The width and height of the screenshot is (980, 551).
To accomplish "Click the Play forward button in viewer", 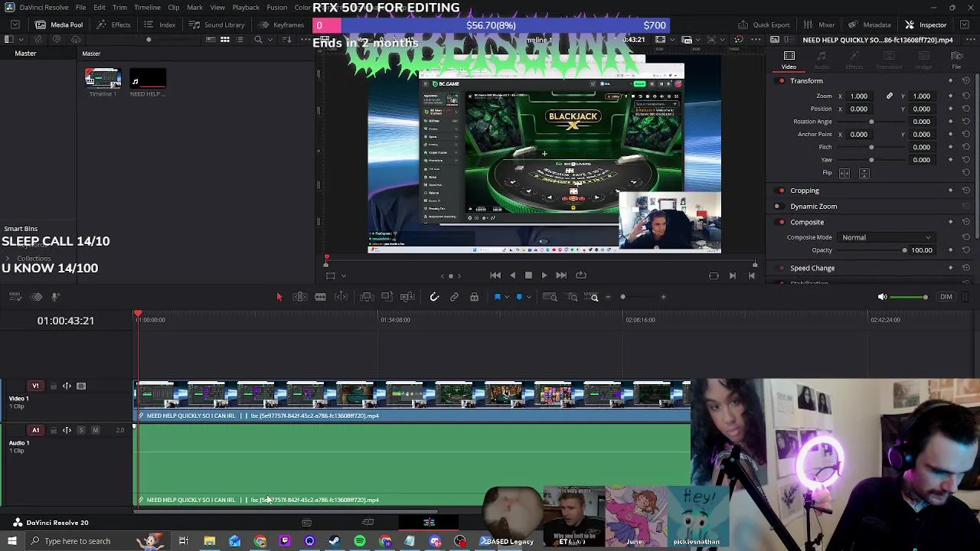I will click(x=544, y=275).
